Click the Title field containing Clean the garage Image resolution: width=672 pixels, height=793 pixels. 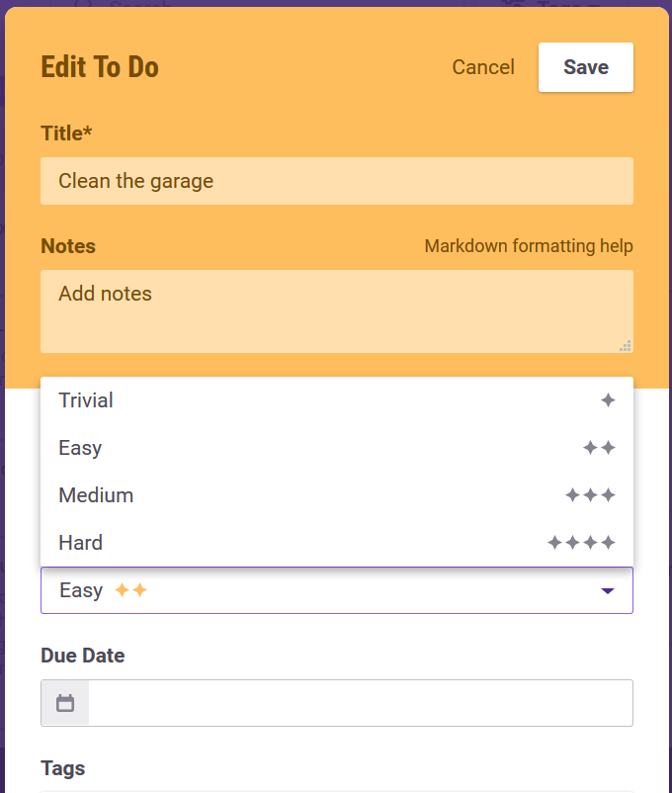[336, 181]
